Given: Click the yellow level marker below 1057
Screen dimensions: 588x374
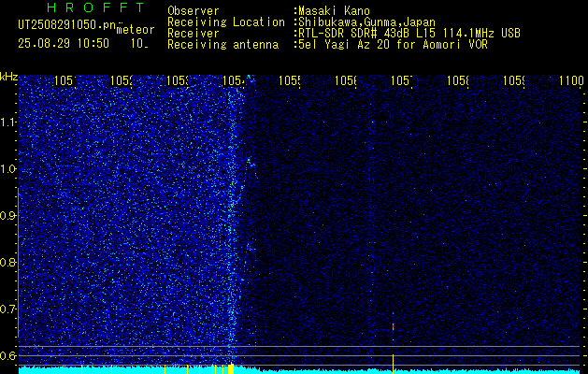Looking at the screenshot, I should click(x=393, y=364).
